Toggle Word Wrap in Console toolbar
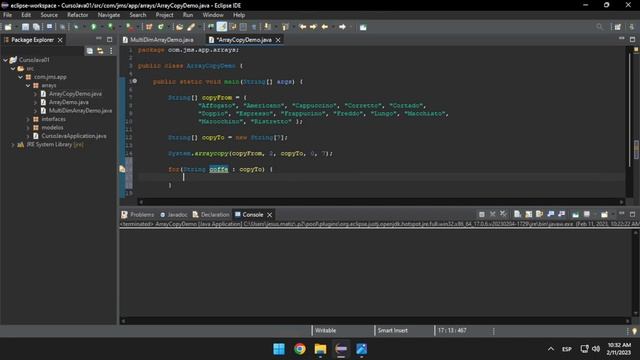The height and width of the screenshot is (360, 640). coord(539,214)
